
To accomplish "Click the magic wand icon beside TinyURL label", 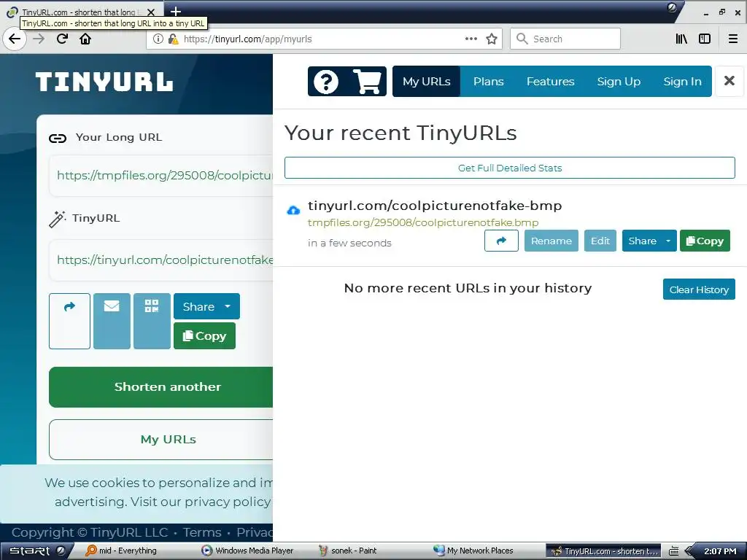I will [57, 219].
